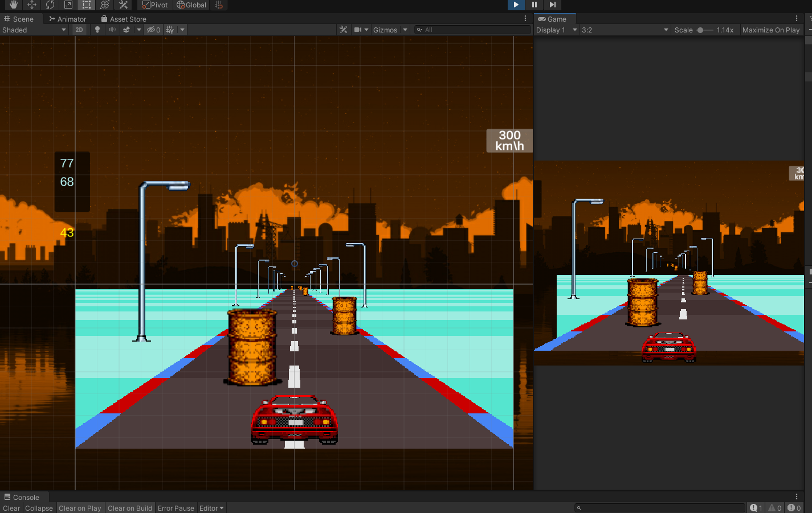
Task: Open Scene component editor tools icon
Action: coord(344,30)
